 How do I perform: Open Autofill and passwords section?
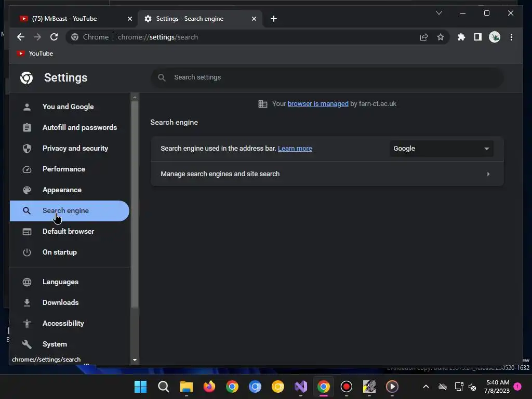[x=70, y=128]
